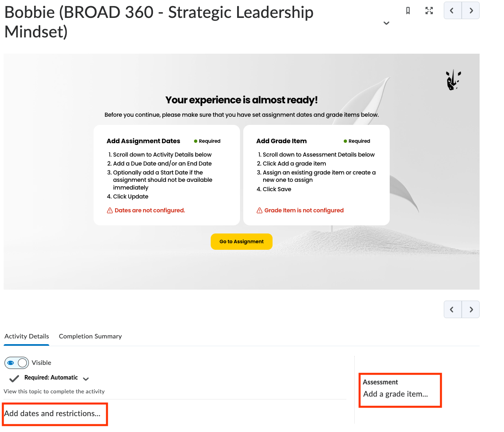This screenshot has width=504, height=432.
Task: Click the 'Your experience is almost ready!' heading
Action: tap(242, 100)
